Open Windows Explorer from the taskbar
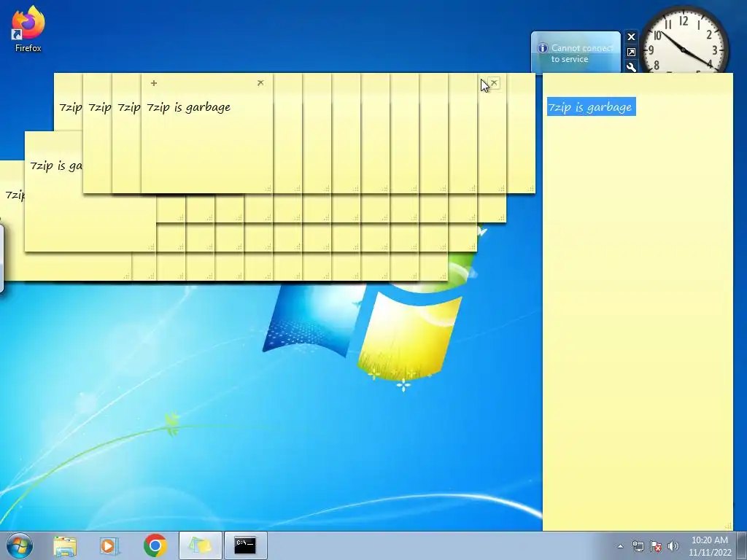 (65, 545)
